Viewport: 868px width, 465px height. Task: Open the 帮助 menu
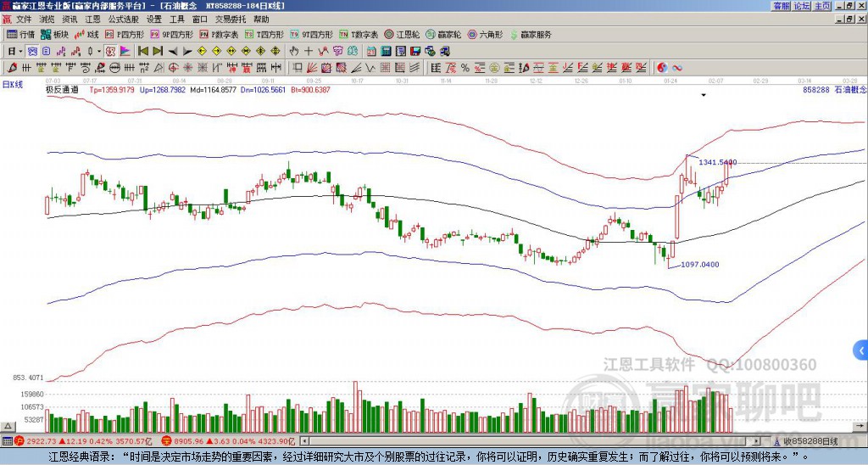click(x=261, y=20)
